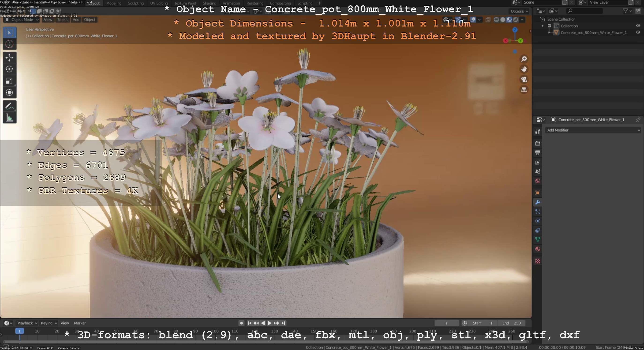Image resolution: width=644 pixels, height=350 pixels.
Task: Switch to material preview shading
Action: click(509, 19)
